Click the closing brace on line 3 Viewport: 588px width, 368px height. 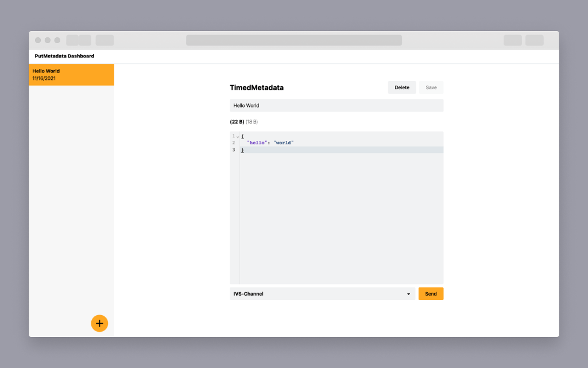click(242, 149)
